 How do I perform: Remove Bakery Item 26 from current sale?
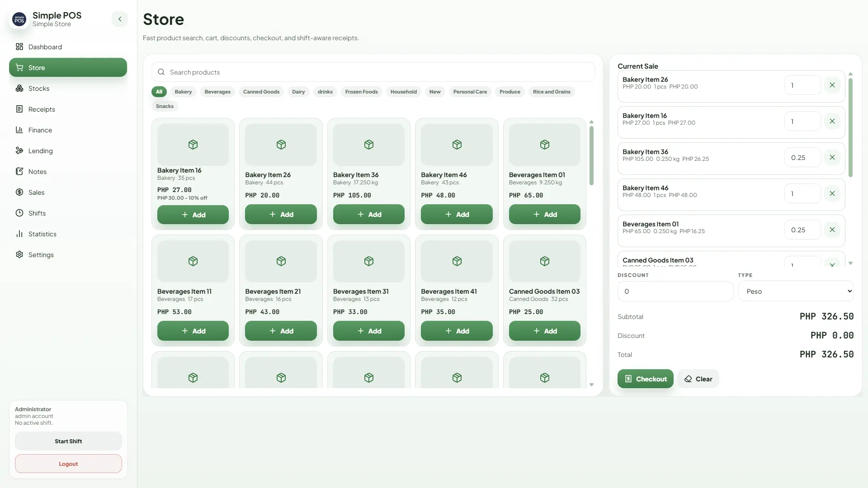point(832,85)
